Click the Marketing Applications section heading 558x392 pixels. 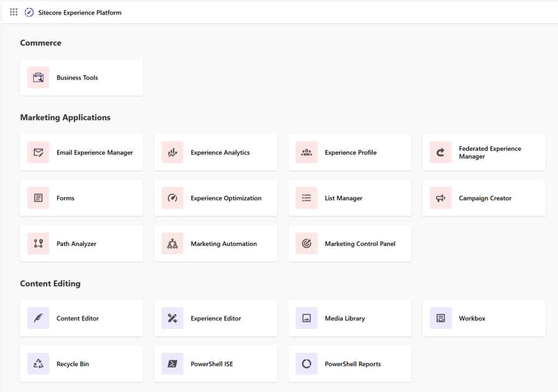65,118
